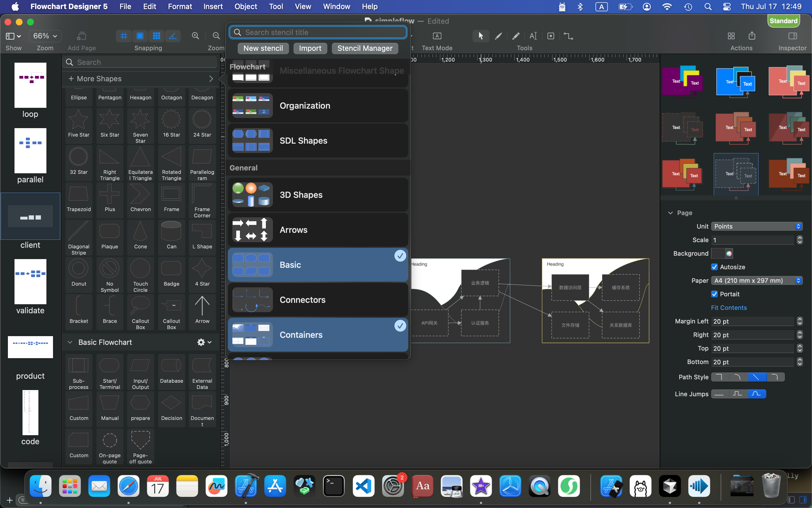Open the Basic Flowchart gear menu
The image size is (812, 508).
point(204,342)
